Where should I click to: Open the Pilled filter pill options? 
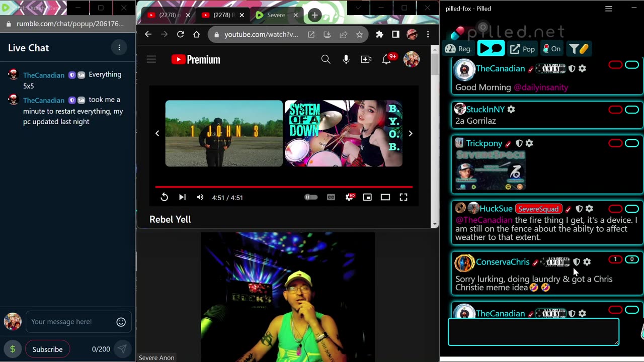point(579,49)
